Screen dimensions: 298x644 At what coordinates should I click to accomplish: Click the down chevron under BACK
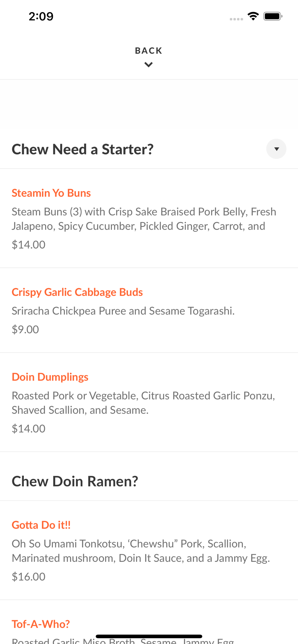pos(149,65)
